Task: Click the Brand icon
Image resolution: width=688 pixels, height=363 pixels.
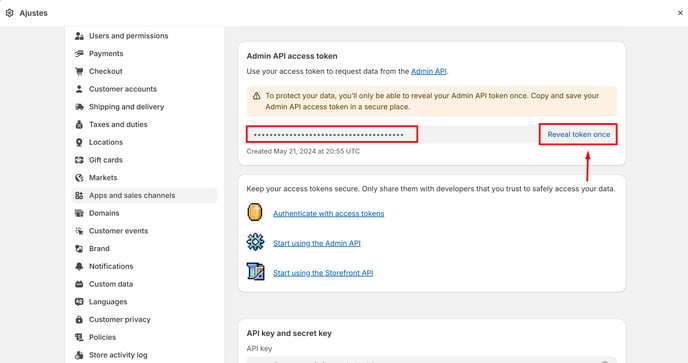Action: (79, 249)
